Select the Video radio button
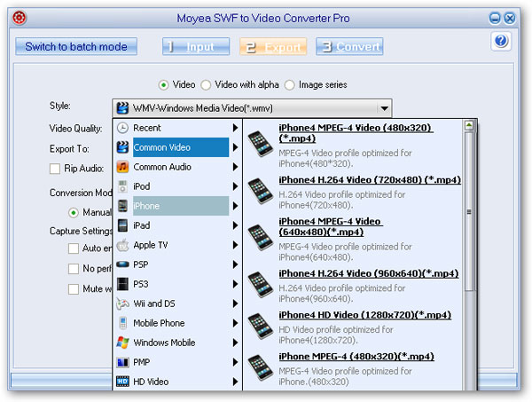This screenshot has width=532, height=402. tap(163, 85)
